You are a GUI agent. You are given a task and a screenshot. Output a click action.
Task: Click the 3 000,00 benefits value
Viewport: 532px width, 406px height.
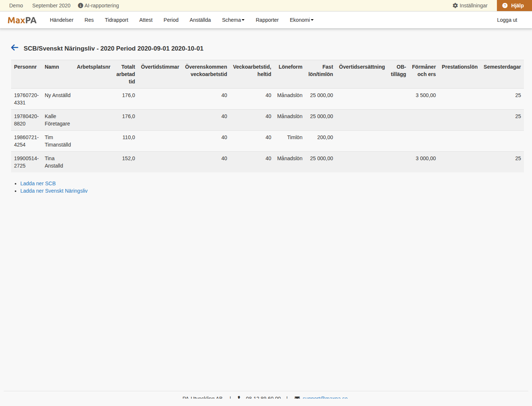(426, 158)
